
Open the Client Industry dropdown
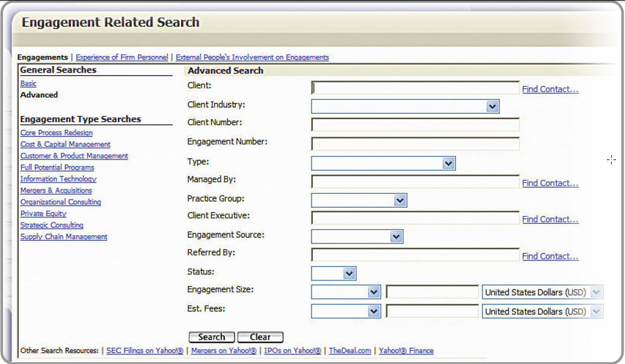(x=405, y=106)
